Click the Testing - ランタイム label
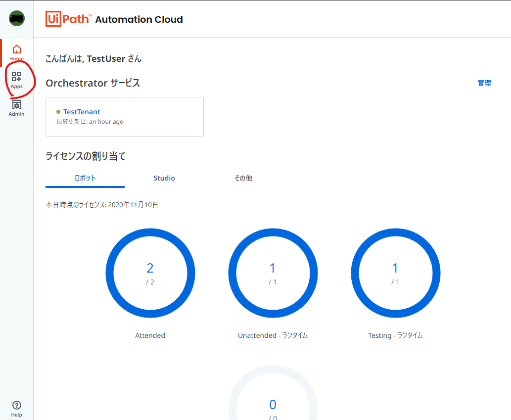The width and height of the screenshot is (511, 420). point(396,335)
